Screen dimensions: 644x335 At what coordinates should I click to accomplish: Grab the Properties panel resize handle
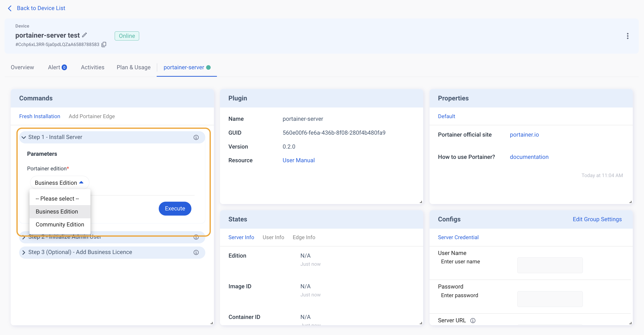pyautogui.click(x=630, y=202)
